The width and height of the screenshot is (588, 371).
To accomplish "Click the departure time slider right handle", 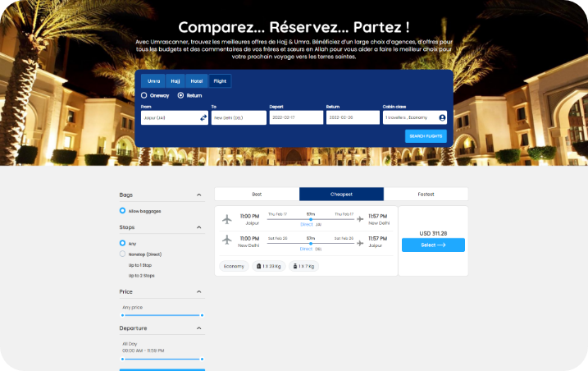I will pos(202,359).
